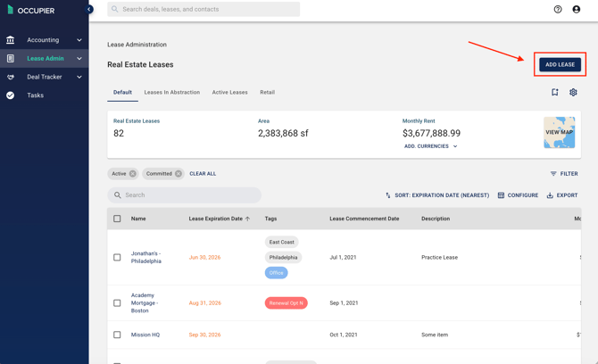
Task: Switch to the Active Leases tab
Action: pyautogui.click(x=230, y=92)
